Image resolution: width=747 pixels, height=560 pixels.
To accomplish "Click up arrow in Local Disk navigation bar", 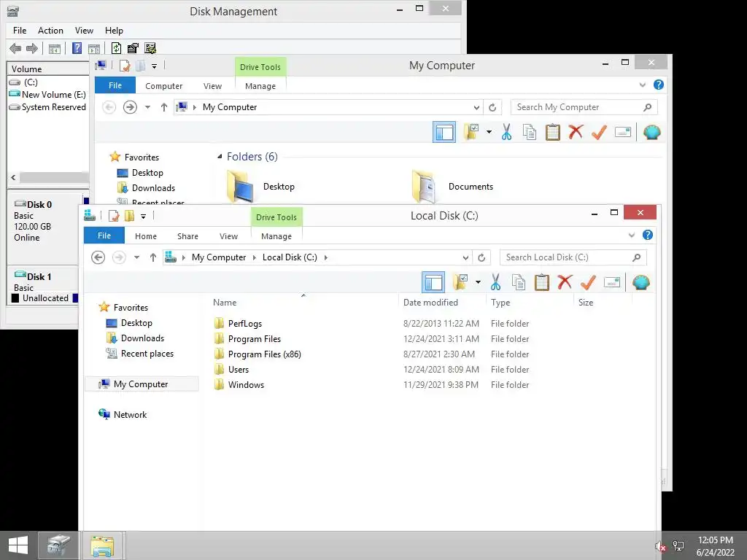I will [x=153, y=257].
